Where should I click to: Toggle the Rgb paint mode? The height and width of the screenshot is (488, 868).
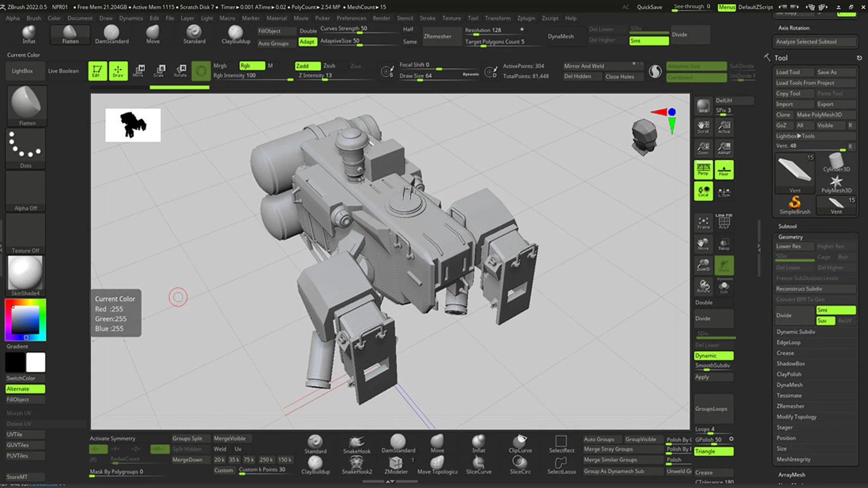(x=251, y=66)
